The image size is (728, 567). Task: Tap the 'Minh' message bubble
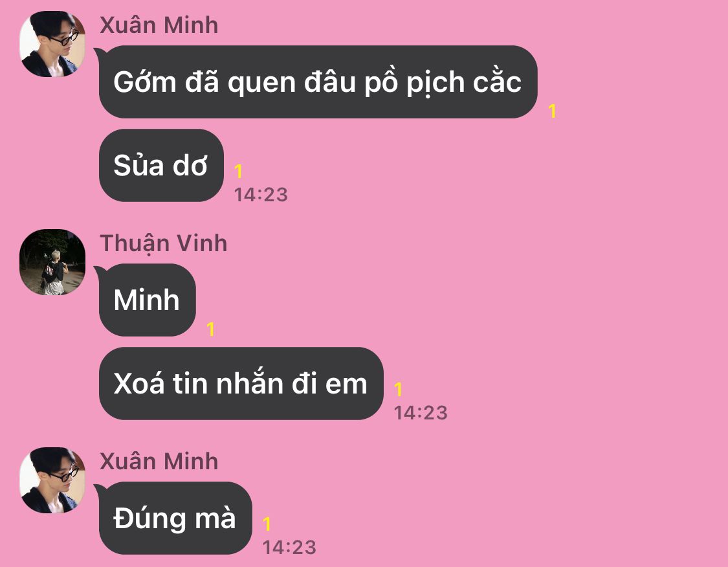[x=147, y=300]
